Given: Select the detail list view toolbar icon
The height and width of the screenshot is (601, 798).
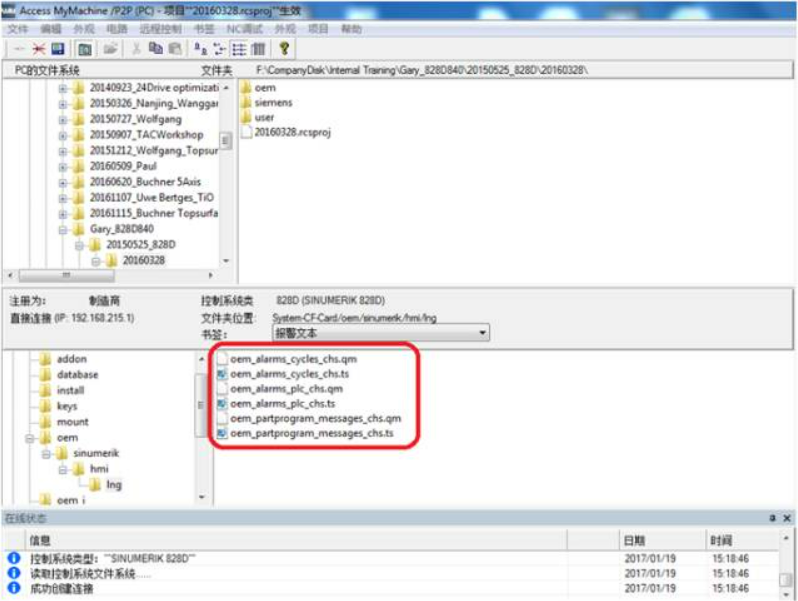Looking at the screenshot, I should click(x=240, y=48).
